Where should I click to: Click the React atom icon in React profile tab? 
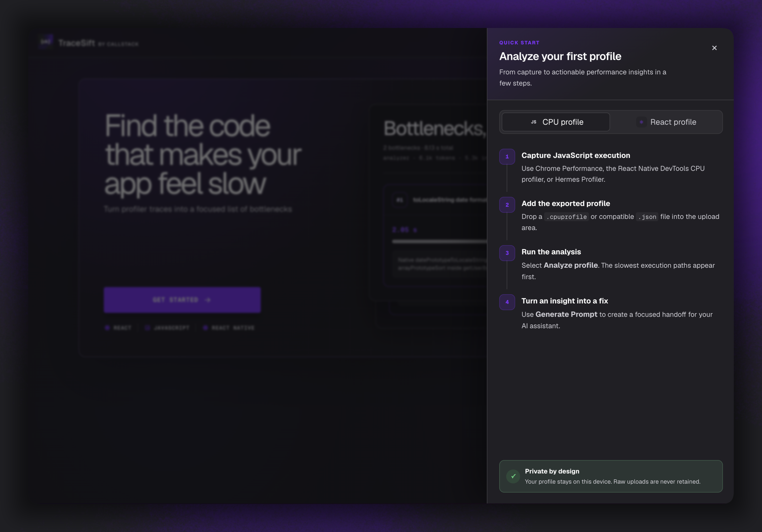641,122
